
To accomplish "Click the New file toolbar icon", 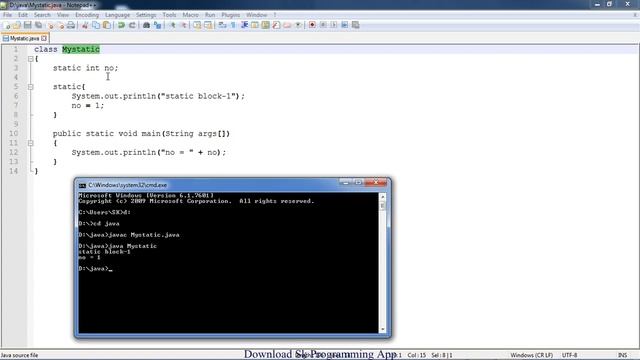I will pos(7,25).
